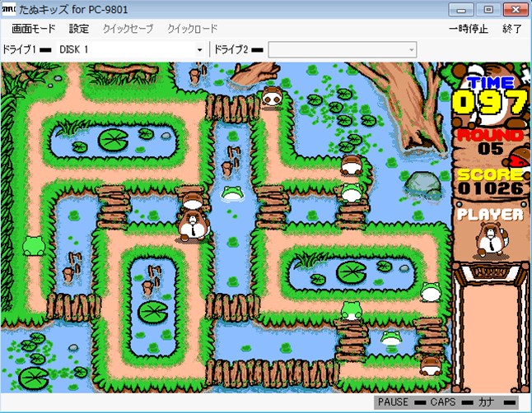The width and height of the screenshot is (532, 413).
Task: Click the frog in water between bottom-right bridges
Action: [x=391, y=338]
